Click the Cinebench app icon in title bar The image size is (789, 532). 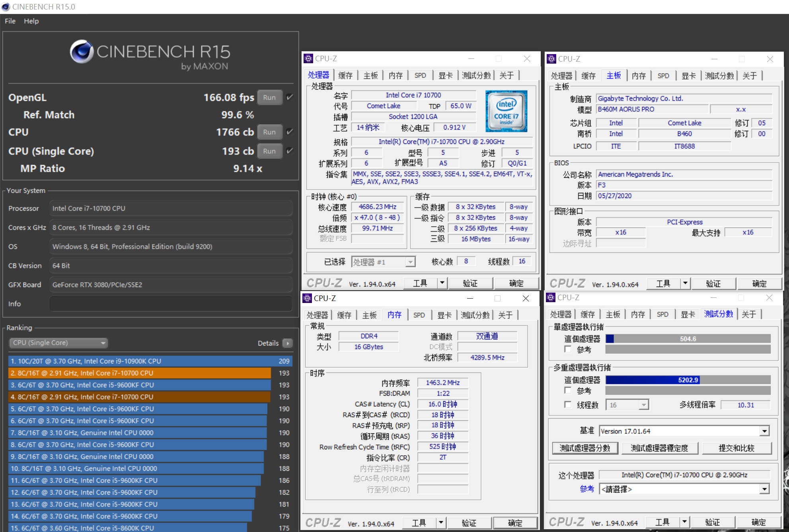pos(6,7)
